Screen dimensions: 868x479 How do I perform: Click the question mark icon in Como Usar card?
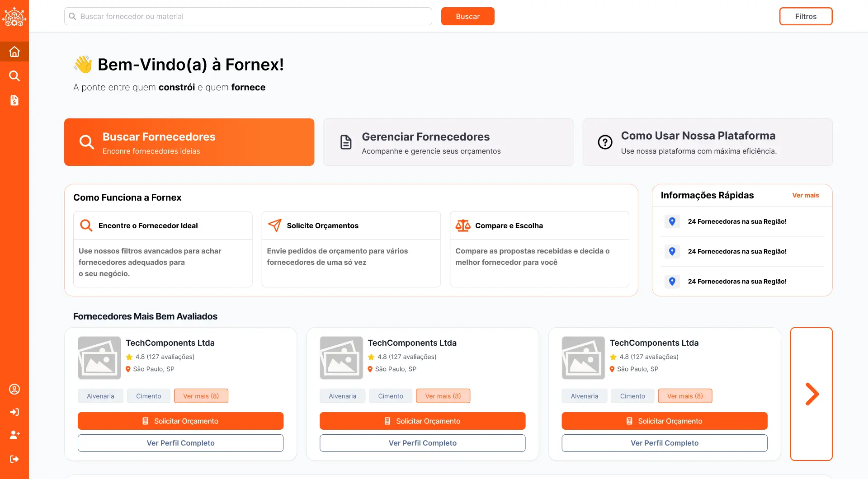tap(605, 142)
